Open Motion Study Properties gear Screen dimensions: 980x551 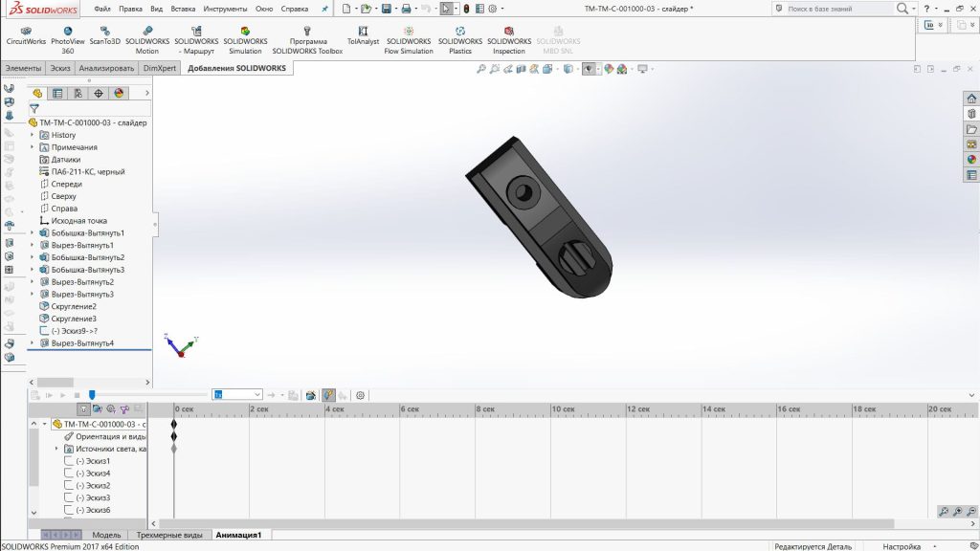(x=360, y=395)
